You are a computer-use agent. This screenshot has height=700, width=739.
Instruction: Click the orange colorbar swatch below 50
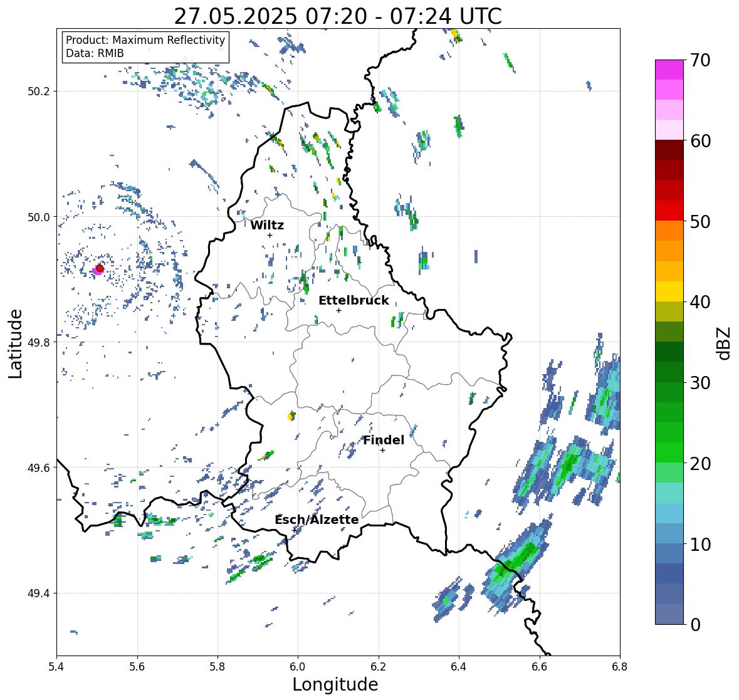(x=669, y=231)
